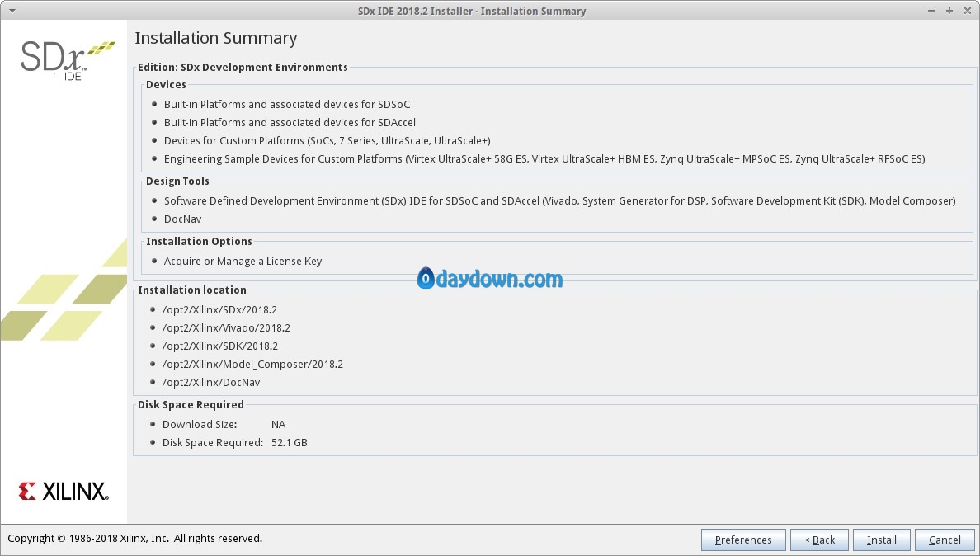
Task: Click the Xilinx logo
Action: pyautogui.click(x=64, y=491)
